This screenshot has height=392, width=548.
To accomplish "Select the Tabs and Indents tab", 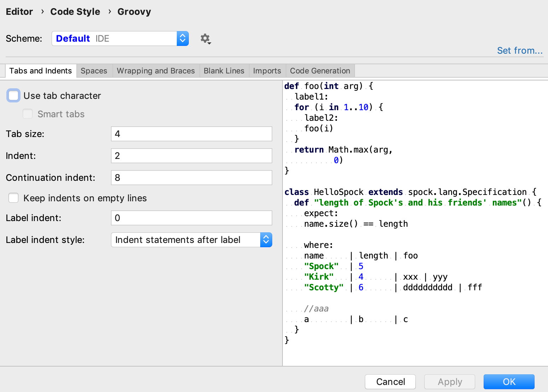I will 41,71.
